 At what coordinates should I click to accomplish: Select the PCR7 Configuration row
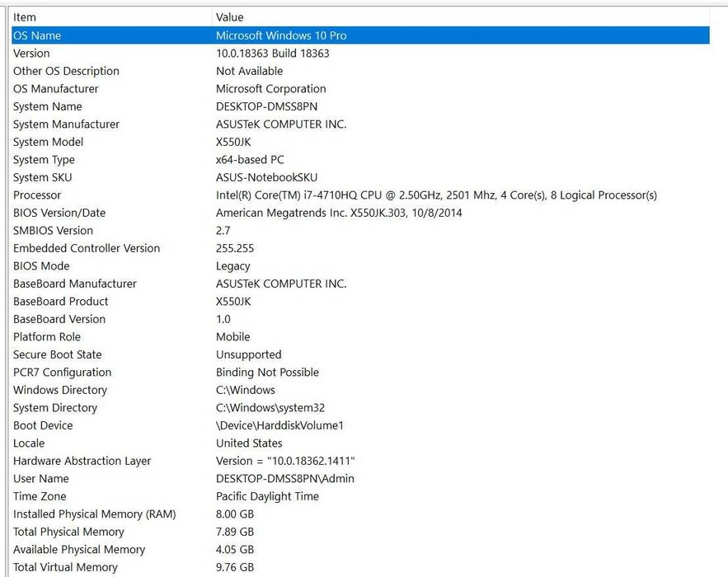[360, 373]
